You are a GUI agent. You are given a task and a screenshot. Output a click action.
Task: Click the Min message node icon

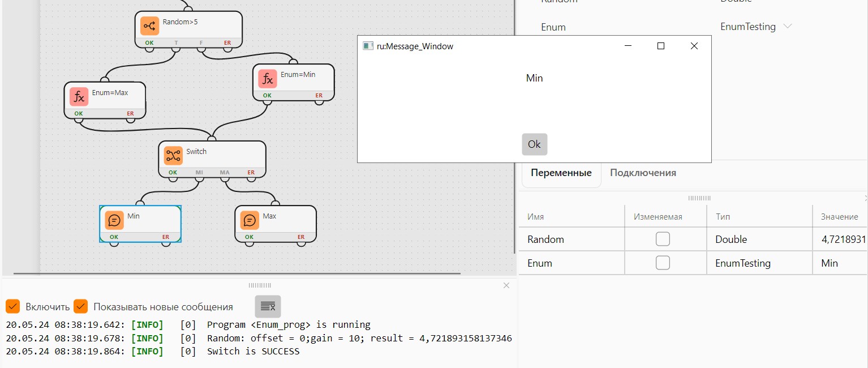click(x=114, y=220)
